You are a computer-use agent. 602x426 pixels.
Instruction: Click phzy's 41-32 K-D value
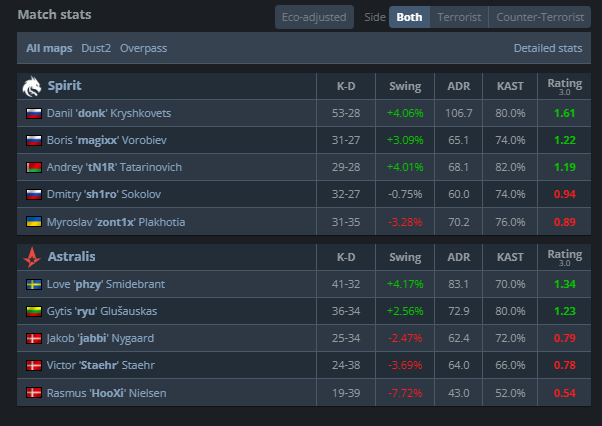[346, 284]
